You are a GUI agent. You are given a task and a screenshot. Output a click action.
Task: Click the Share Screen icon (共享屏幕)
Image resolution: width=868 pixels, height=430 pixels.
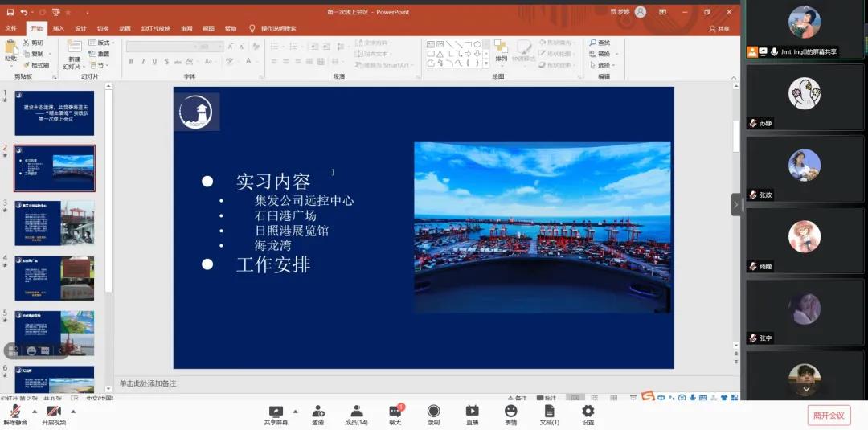click(x=276, y=412)
